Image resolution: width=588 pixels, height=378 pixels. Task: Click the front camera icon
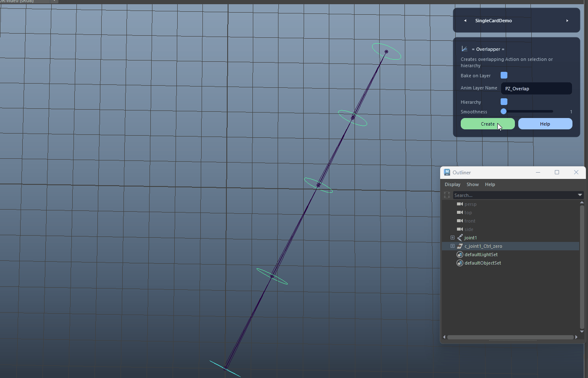(459, 221)
